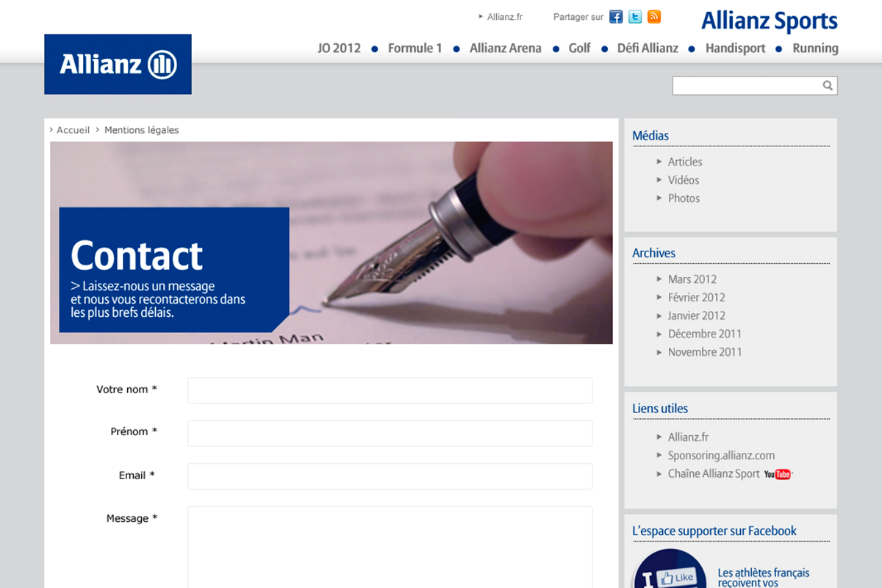Click the Allianz.fr link at top

tap(504, 17)
